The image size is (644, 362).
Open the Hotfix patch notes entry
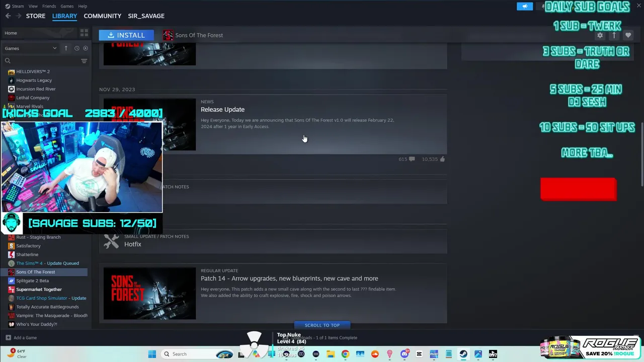pyautogui.click(x=273, y=241)
